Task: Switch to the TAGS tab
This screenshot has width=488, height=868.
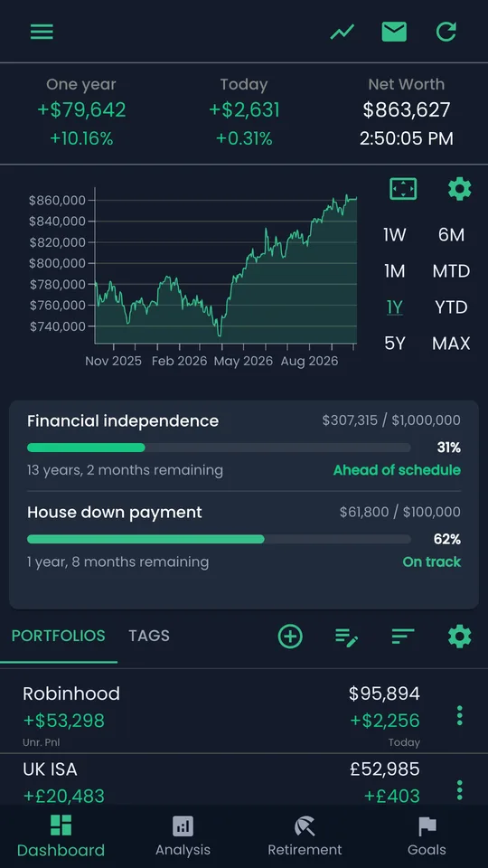Action: (x=149, y=636)
